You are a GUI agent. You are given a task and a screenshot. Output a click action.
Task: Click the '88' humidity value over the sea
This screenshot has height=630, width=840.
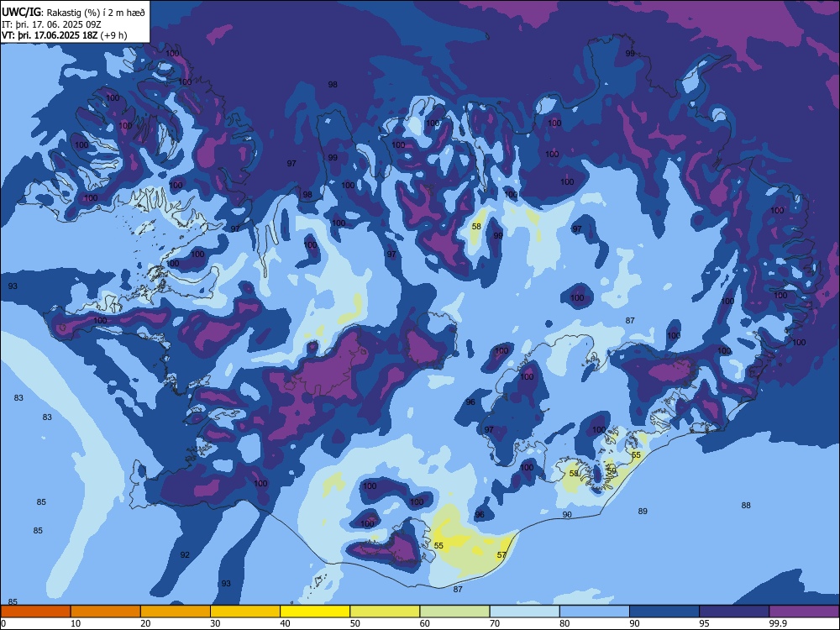click(746, 505)
